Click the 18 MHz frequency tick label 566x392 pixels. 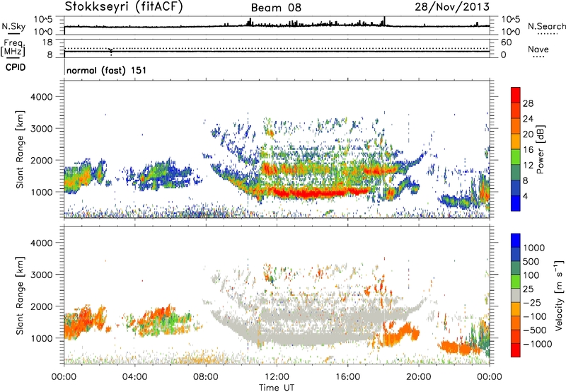pos(47,42)
